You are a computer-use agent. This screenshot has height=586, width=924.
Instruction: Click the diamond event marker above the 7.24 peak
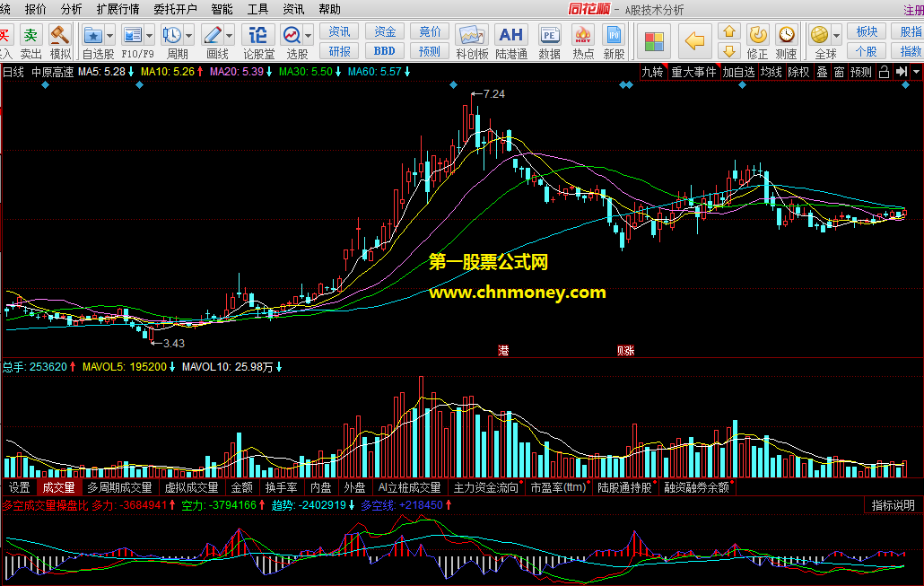(453, 85)
